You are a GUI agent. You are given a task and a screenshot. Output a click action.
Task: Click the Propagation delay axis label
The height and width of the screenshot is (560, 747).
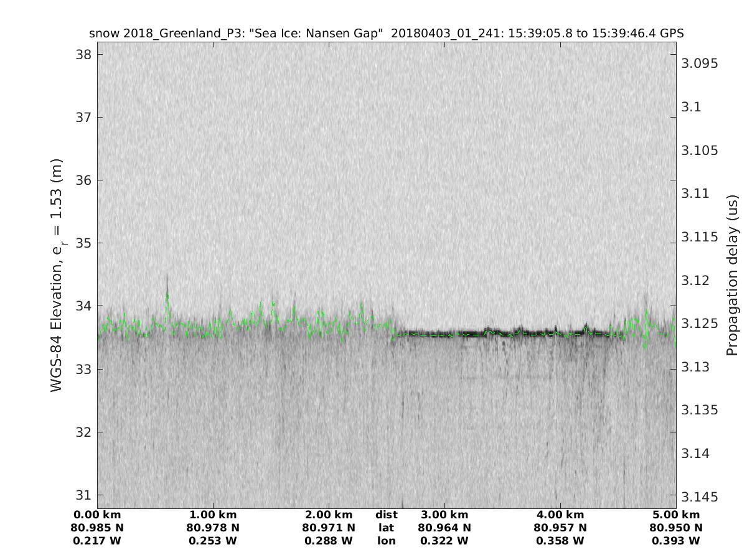(x=732, y=274)
